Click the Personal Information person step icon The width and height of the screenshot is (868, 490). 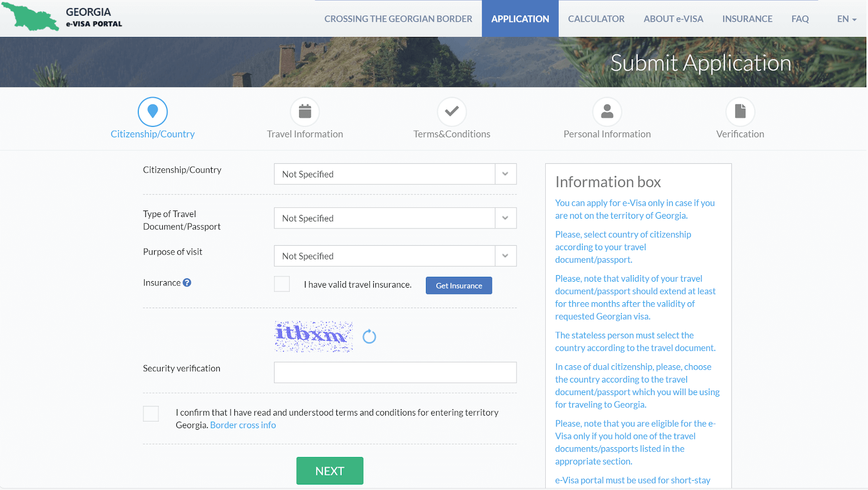(607, 112)
